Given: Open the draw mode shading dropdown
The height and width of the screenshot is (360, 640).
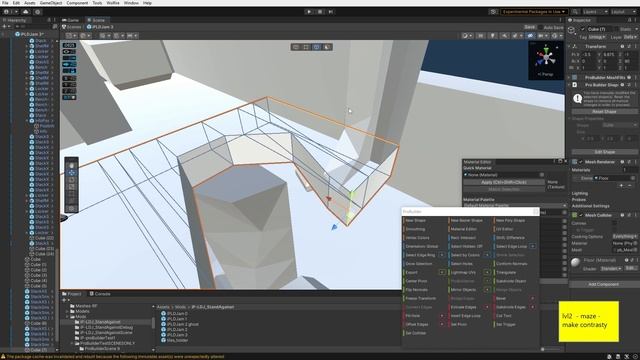Looking at the screenshot, I should [467, 36].
